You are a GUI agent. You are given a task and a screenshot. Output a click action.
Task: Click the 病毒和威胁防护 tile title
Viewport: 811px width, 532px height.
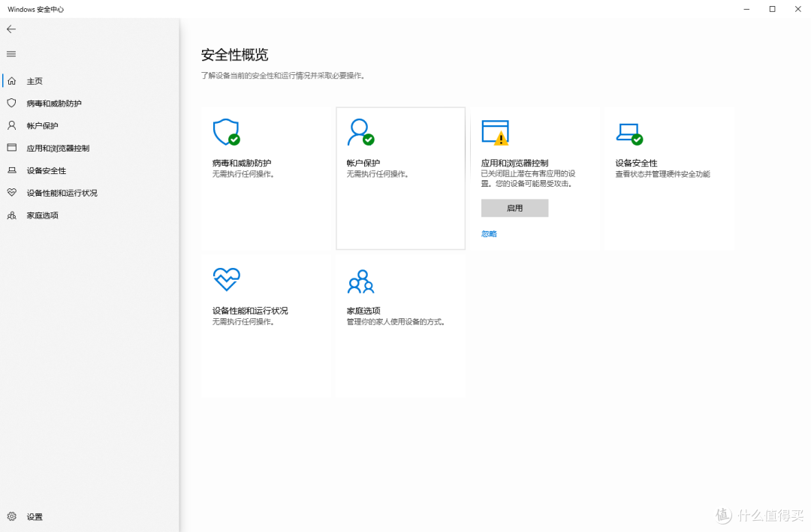(242, 163)
